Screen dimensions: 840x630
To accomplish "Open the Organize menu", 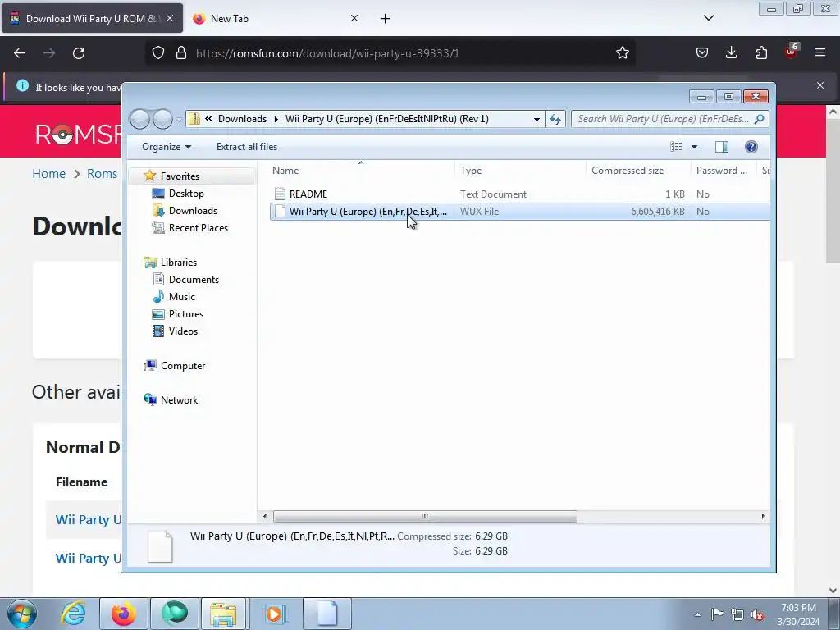I will 166,147.
